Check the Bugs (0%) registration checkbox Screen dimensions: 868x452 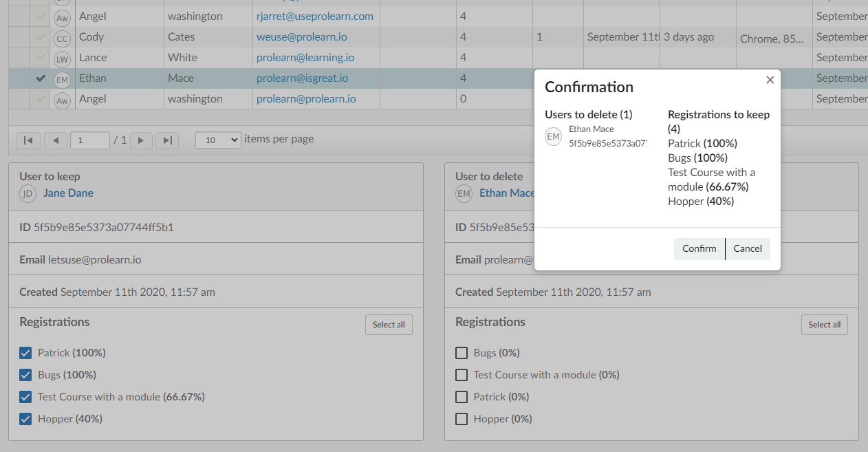pos(462,352)
